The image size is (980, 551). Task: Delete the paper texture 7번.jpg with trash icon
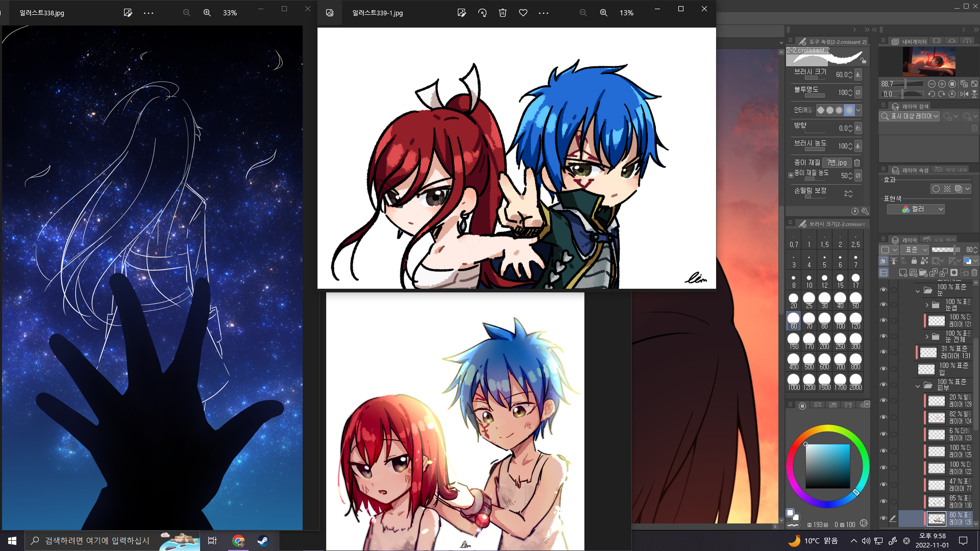(857, 163)
